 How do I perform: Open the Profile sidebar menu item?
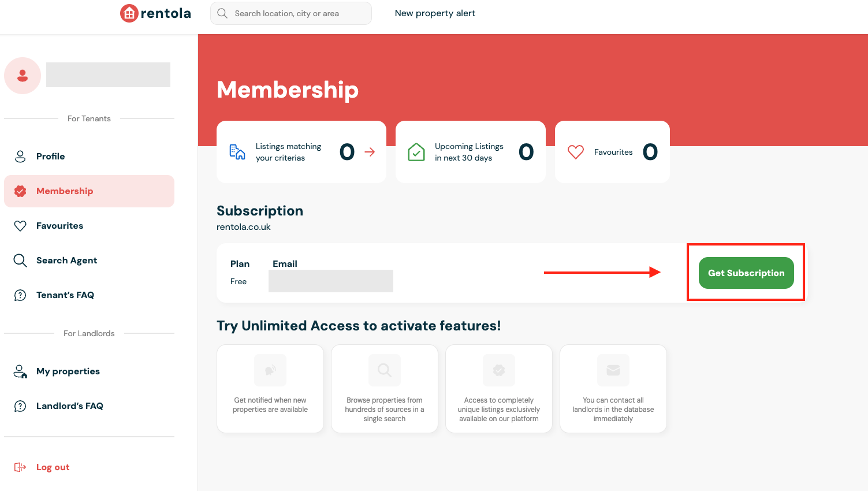point(50,157)
